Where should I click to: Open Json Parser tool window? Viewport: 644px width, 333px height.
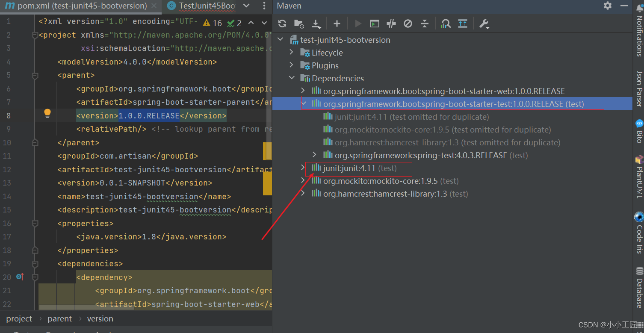[639, 88]
